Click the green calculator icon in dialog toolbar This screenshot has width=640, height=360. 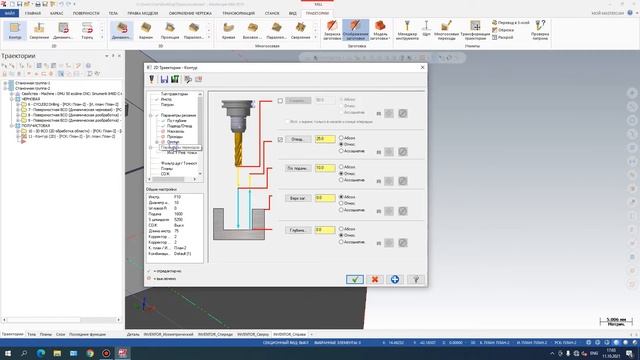pyautogui.click(x=175, y=79)
